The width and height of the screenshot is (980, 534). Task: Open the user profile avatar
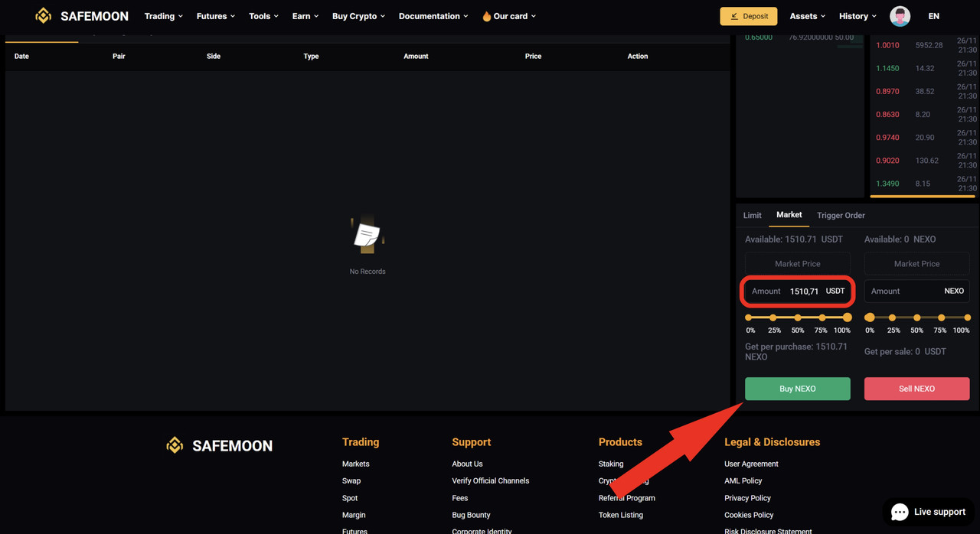point(900,16)
